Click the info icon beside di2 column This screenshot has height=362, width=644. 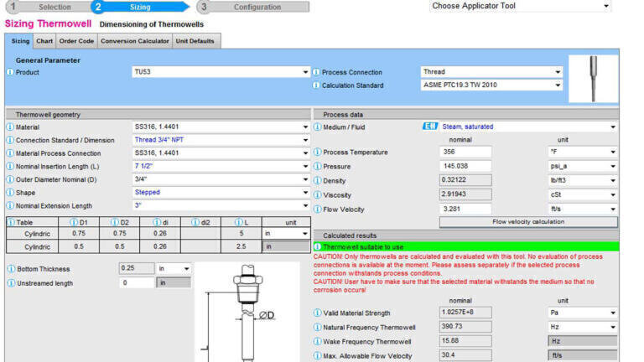195,222
